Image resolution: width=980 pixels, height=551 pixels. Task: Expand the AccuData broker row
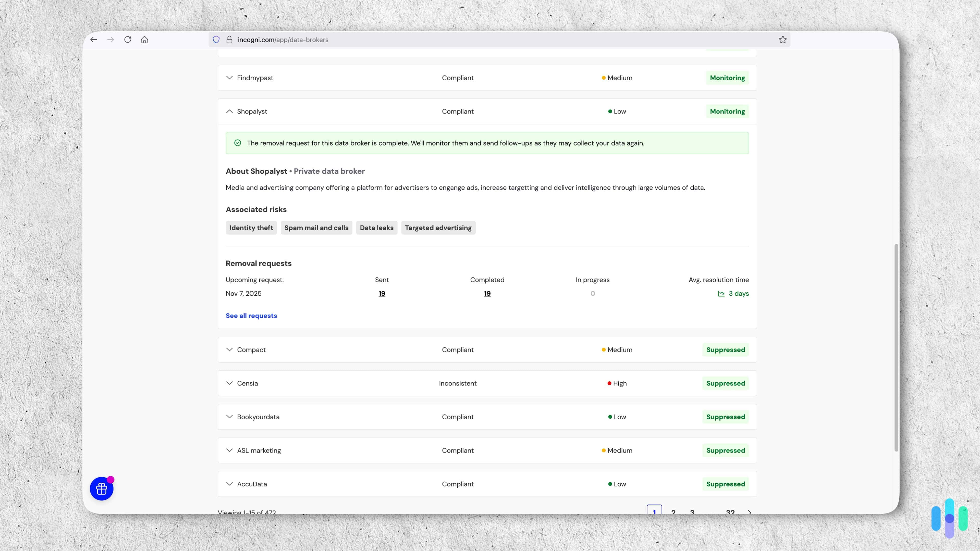[x=487, y=484]
